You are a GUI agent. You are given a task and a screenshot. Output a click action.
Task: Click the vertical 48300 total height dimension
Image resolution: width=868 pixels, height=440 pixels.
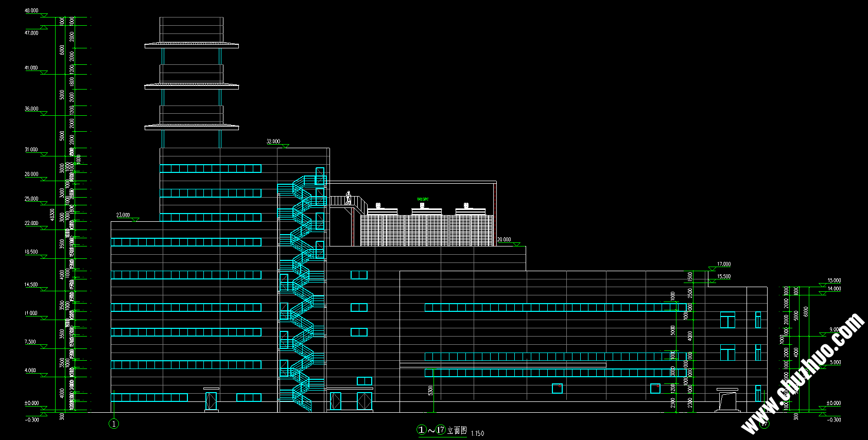click(51, 214)
